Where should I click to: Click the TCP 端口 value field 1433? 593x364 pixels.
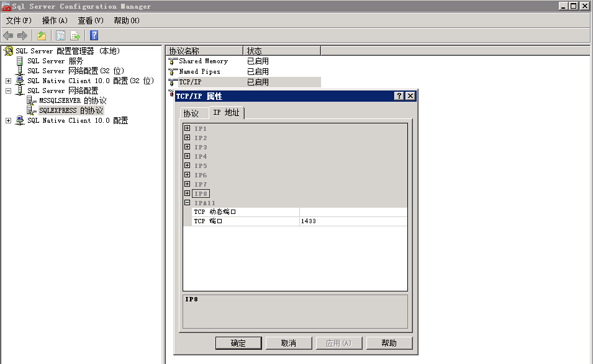353,221
